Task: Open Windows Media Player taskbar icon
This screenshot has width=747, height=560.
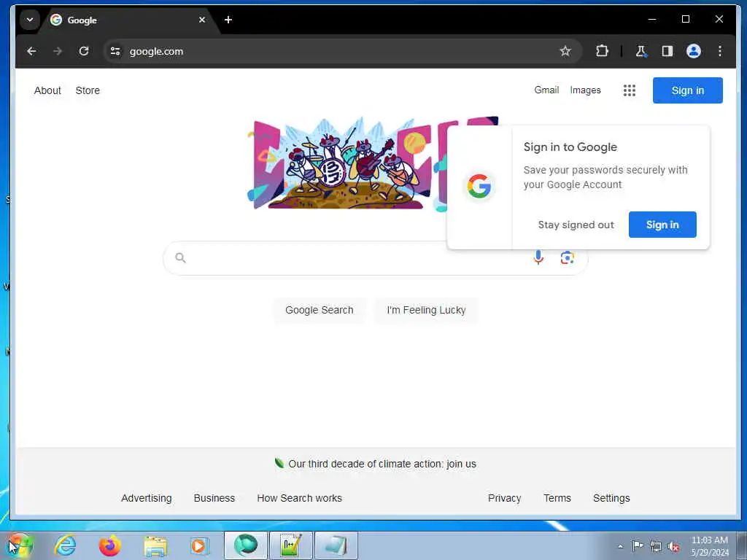Action: [x=199, y=545]
